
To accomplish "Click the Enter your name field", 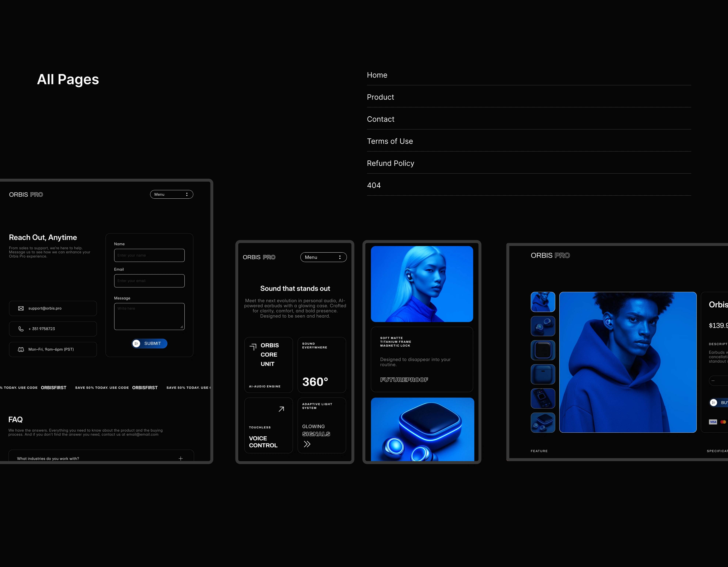I will 149,255.
